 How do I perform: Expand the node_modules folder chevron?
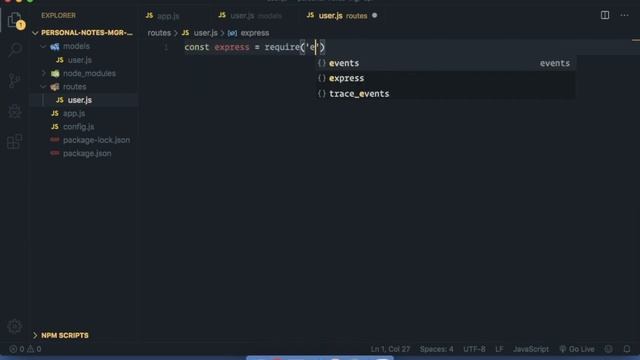(43, 73)
